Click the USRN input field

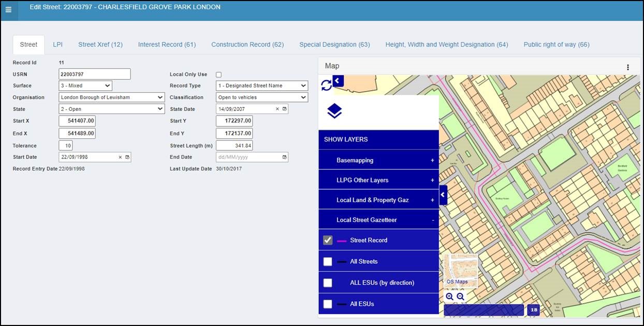[95, 74]
